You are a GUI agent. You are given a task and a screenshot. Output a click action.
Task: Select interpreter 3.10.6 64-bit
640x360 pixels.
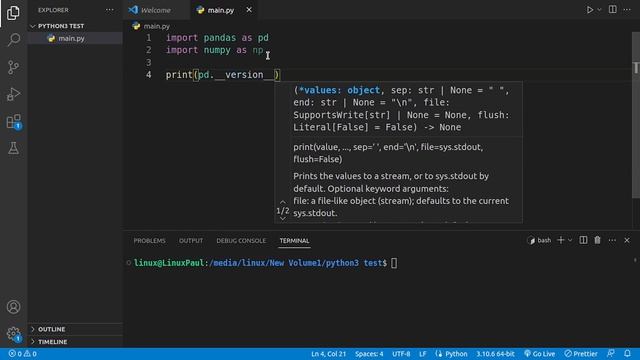click(495, 354)
